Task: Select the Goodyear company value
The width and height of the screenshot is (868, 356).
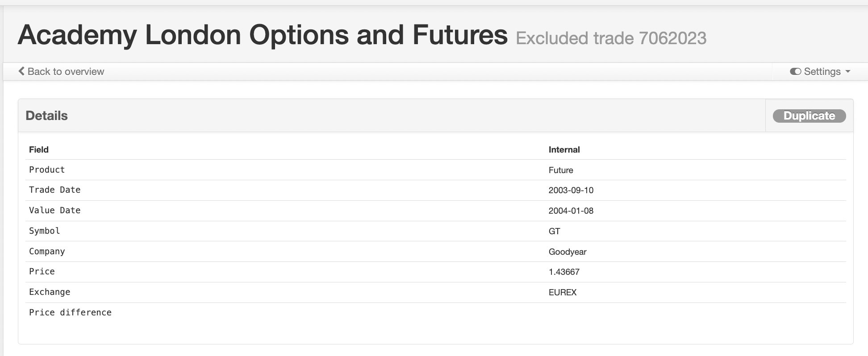Action: point(568,252)
